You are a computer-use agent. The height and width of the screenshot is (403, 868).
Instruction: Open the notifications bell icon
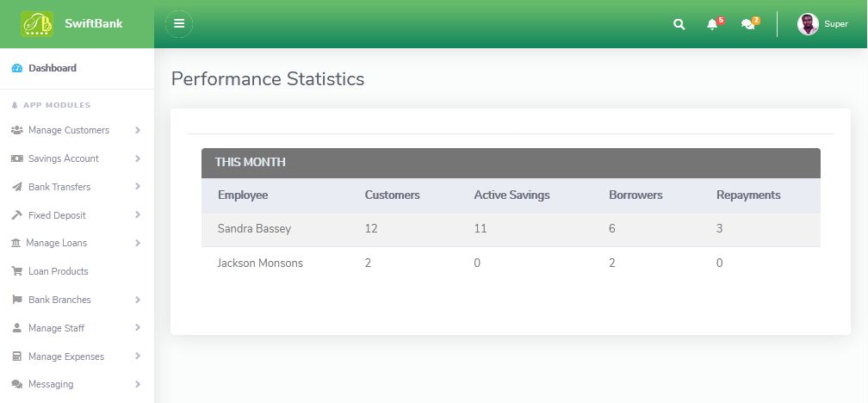[x=712, y=24]
